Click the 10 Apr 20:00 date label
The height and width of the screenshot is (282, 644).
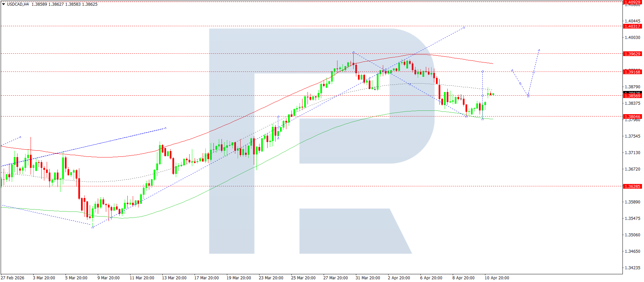click(x=497, y=278)
